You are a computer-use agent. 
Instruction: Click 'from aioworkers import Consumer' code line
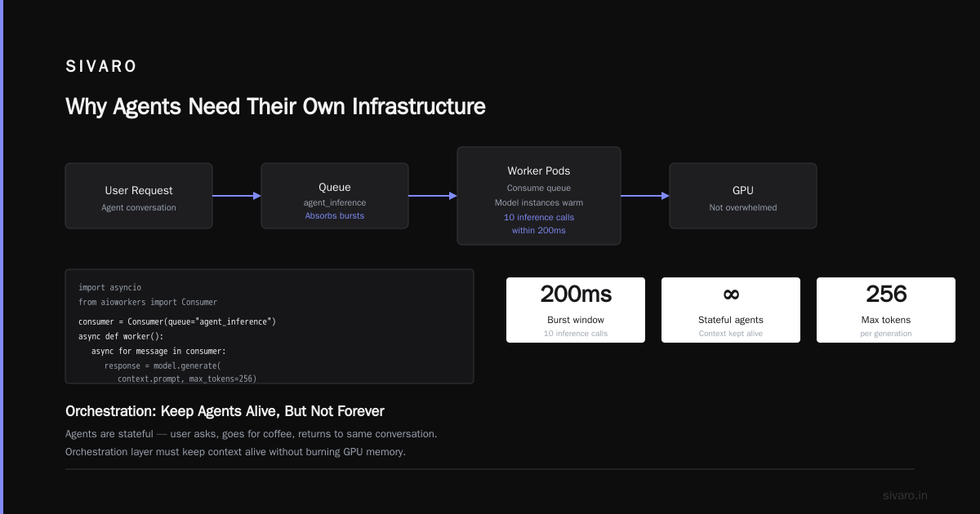[x=148, y=302]
